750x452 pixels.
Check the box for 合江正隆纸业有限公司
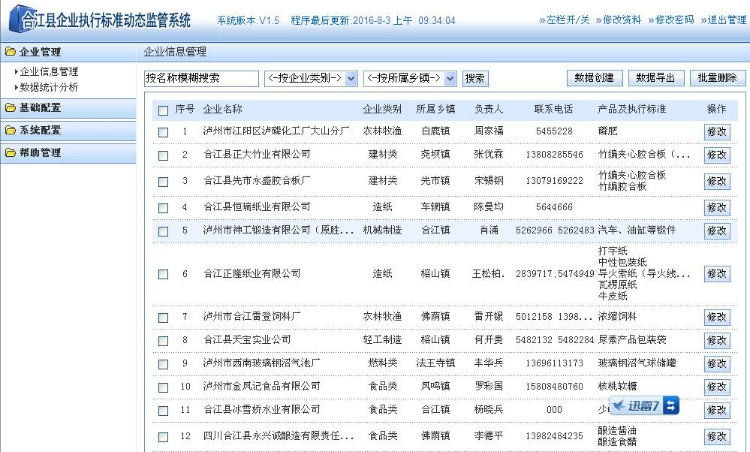click(x=163, y=274)
